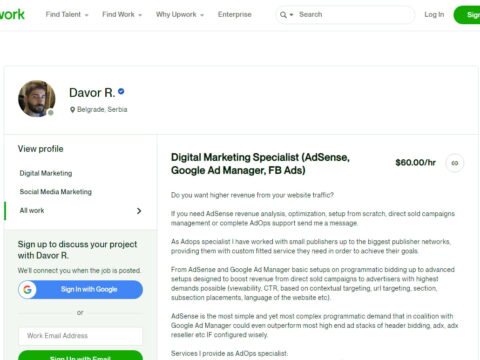The height and width of the screenshot is (360, 480).
Task: Click the View profile heading
Action: 40,149
